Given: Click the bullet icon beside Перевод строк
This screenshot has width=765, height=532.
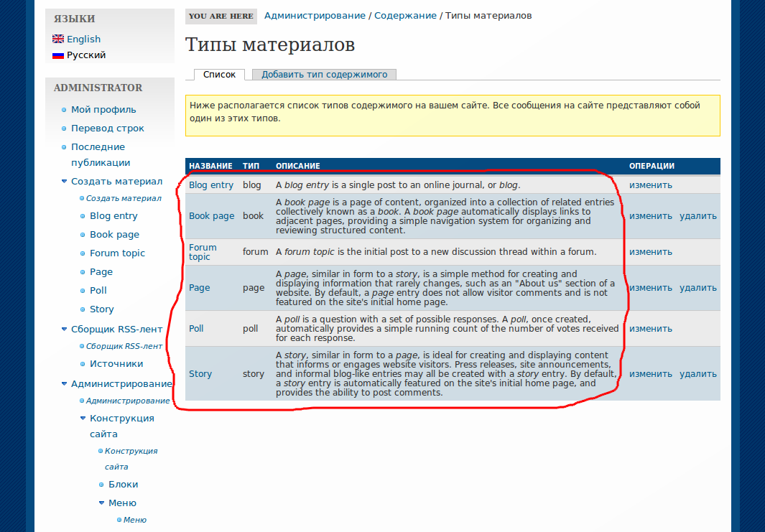Looking at the screenshot, I should click(x=63, y=128).
